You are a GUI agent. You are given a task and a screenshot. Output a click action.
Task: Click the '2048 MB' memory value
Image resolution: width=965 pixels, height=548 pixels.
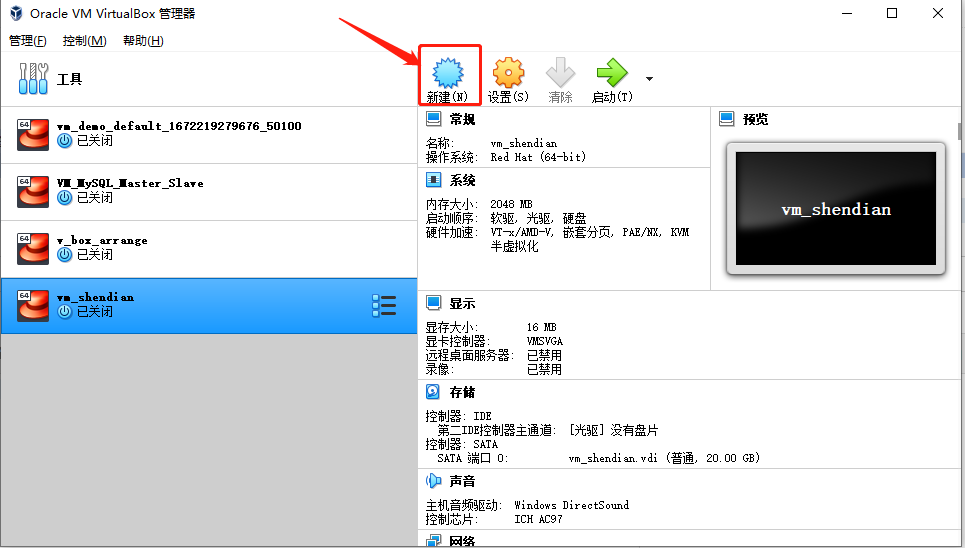click(511, 204)
